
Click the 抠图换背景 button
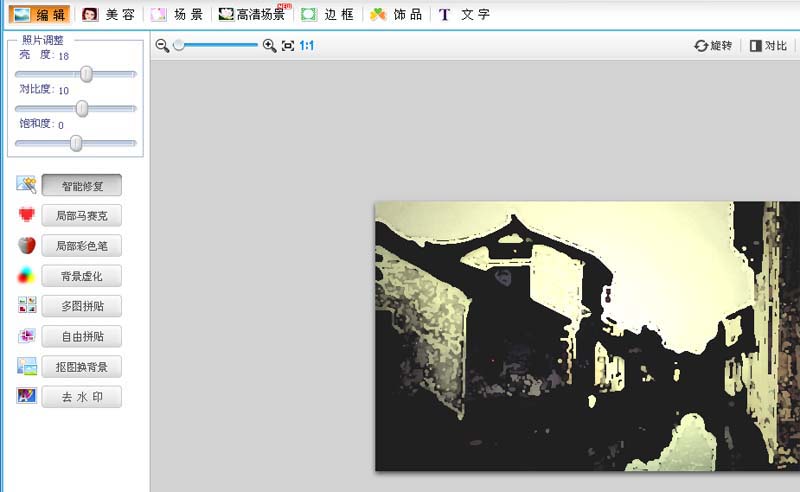click(x=82, y=366)
